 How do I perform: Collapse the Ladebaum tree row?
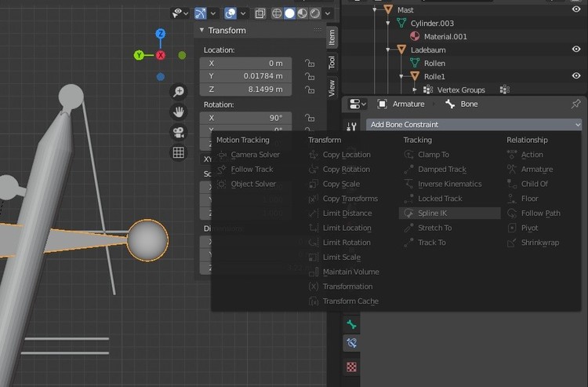click(x=388, y=50)
